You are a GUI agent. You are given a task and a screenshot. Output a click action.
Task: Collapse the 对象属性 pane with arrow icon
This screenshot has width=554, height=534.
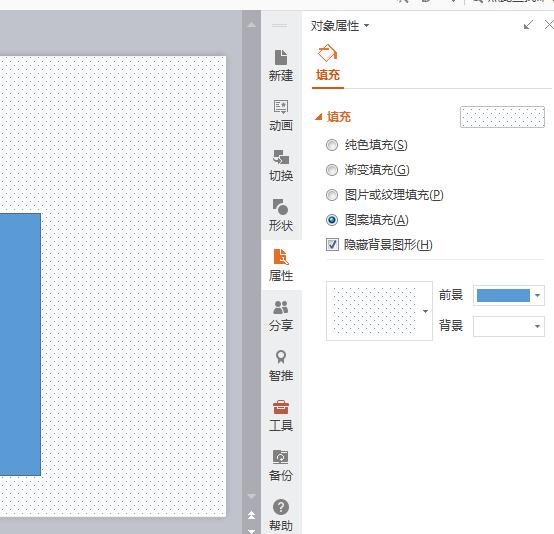coord(528,25)
